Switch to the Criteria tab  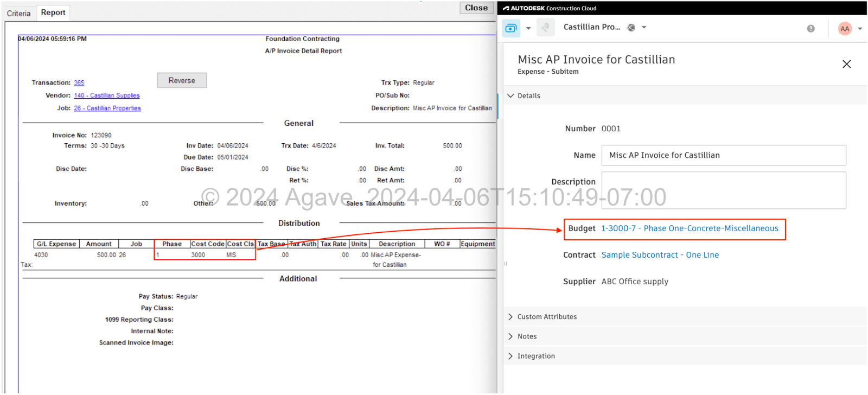[18, 13]
